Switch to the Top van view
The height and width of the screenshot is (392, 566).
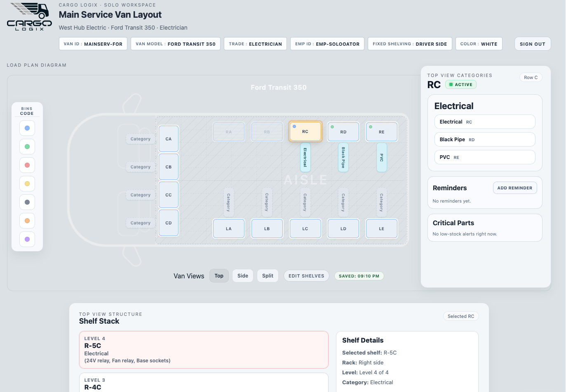pyautogui.click(x=219, y=276)
